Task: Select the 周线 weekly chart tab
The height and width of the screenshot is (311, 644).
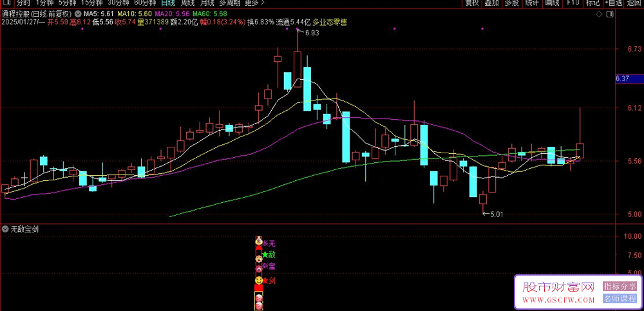Action: click(x=187, y=3)
